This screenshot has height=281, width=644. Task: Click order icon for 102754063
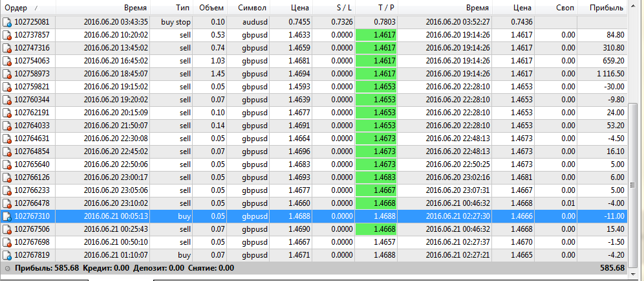pyautogui.click(x=7, y=61)
